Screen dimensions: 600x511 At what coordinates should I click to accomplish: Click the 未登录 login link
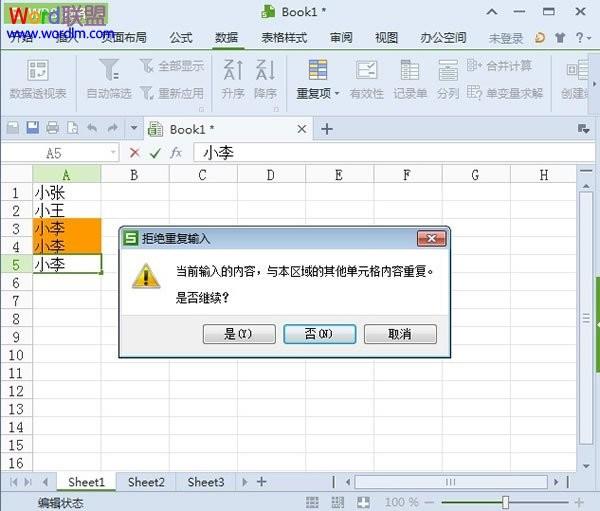point(506,38)
